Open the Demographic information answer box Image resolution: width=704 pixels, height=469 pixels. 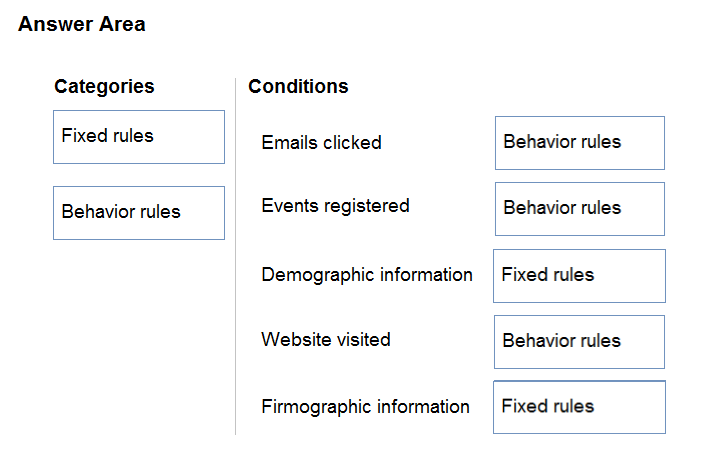[579, 276]
